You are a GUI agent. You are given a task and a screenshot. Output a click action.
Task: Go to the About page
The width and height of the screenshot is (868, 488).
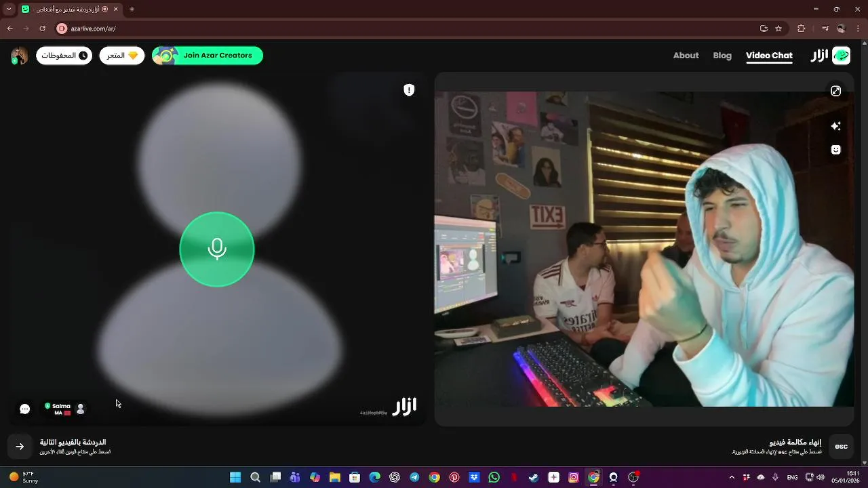point(686,56)
